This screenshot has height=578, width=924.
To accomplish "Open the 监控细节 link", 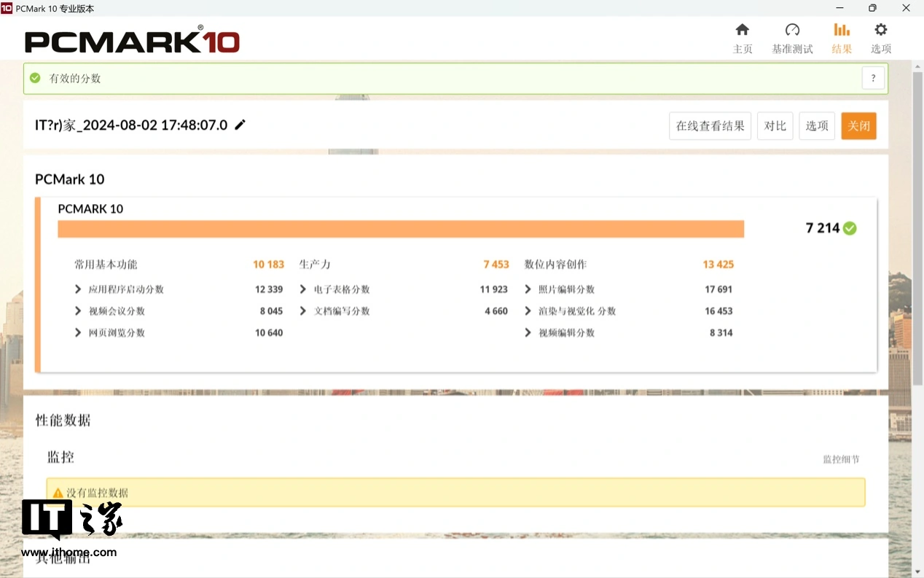I will [841, 459].
